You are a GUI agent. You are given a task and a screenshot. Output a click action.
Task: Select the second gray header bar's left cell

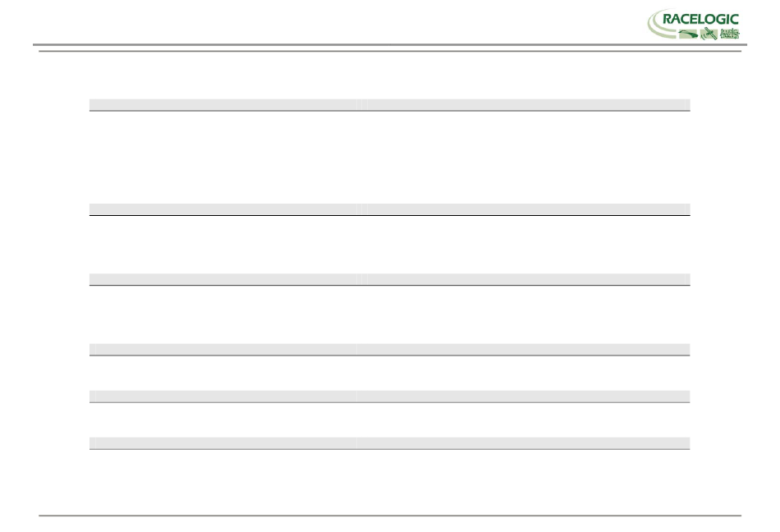(x=223, y=209)
